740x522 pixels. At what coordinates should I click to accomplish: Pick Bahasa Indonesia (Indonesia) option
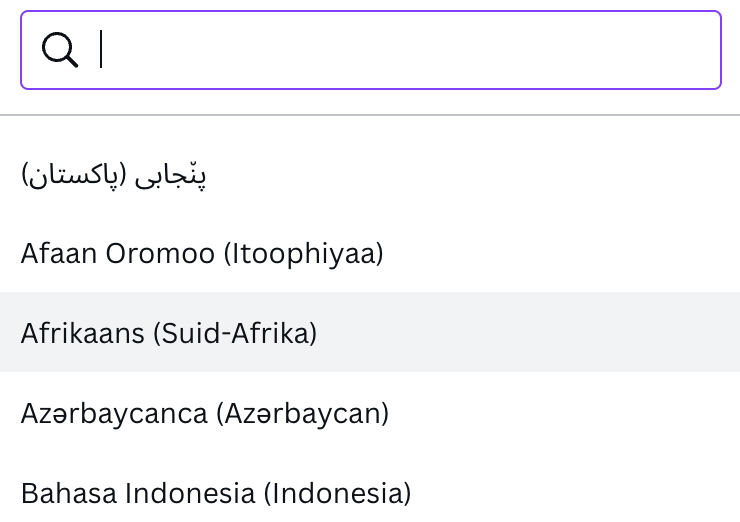pyautogui.click(x=370, y=492)
